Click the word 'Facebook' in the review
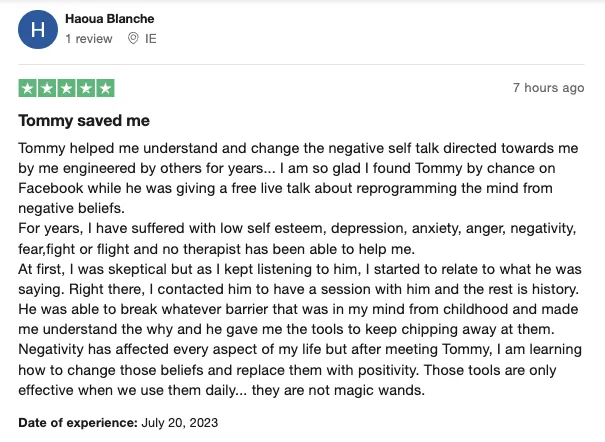The width and height of the screenshot is (605, 442). click(52, 188)
